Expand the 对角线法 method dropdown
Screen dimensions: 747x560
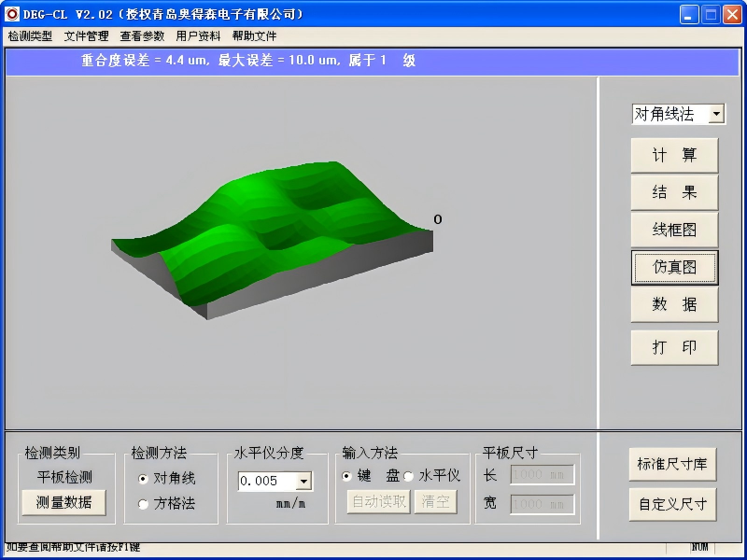click(716, 114)
